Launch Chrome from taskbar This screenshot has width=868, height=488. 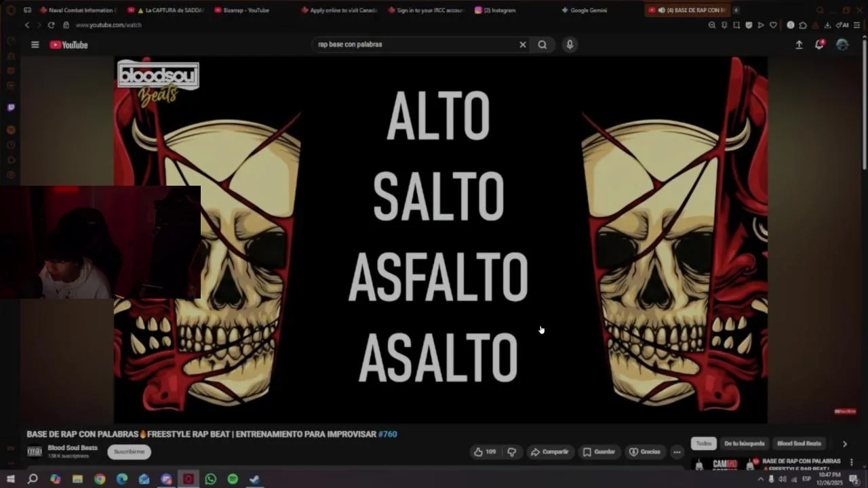click(100, 479)
